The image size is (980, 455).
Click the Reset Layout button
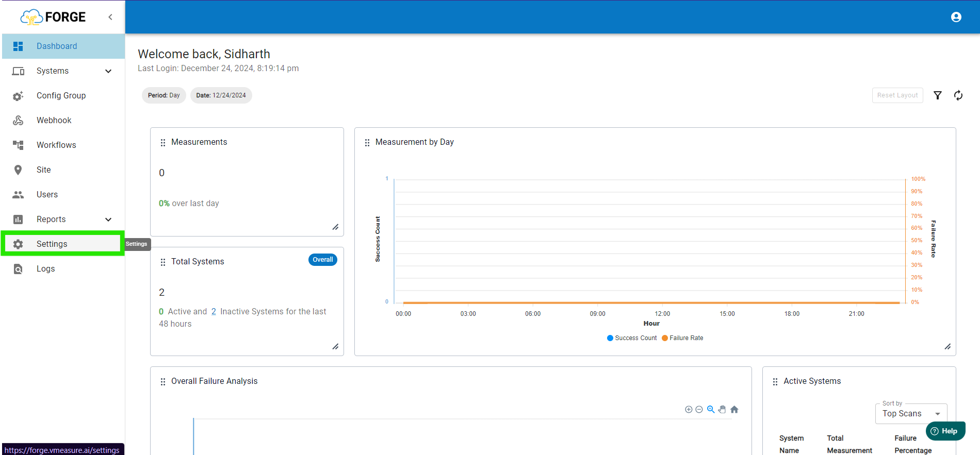coord(897,95)
